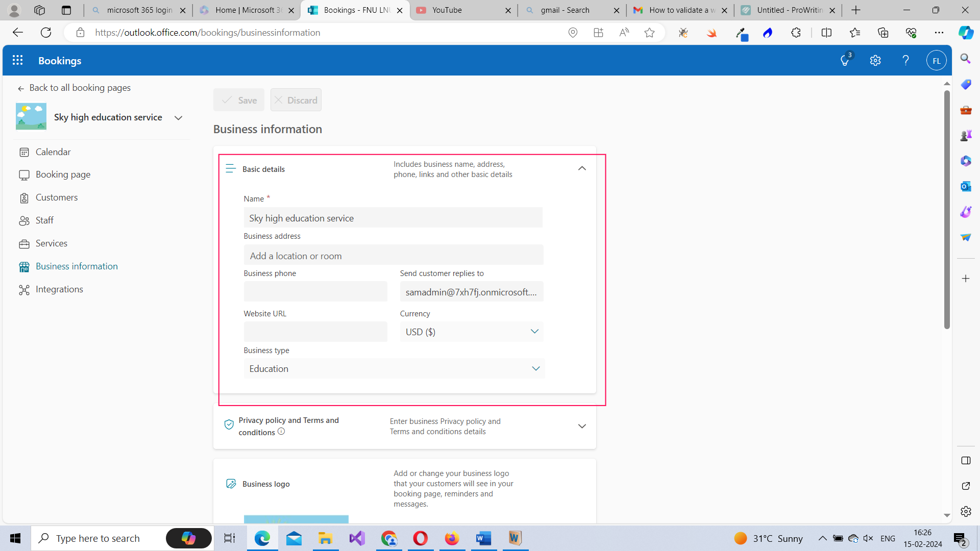The height and width of the screenshot is (551, 980).
Task: Open Shopping in the Edge sidebar
Action: (965, 84)
